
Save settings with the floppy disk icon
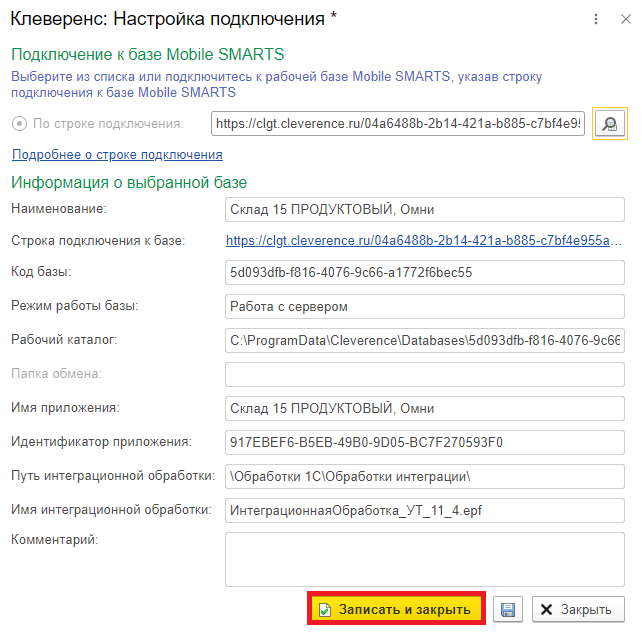pos(508,609)
